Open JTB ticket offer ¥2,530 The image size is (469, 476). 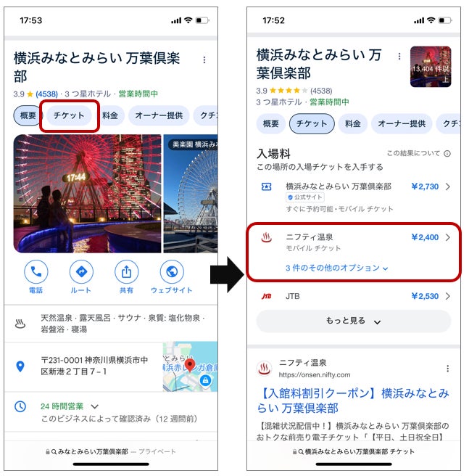click(354, 296)
